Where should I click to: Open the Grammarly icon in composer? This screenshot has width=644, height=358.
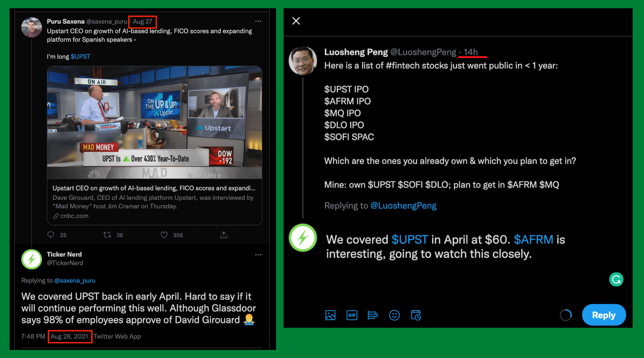[x=616, y=279]
